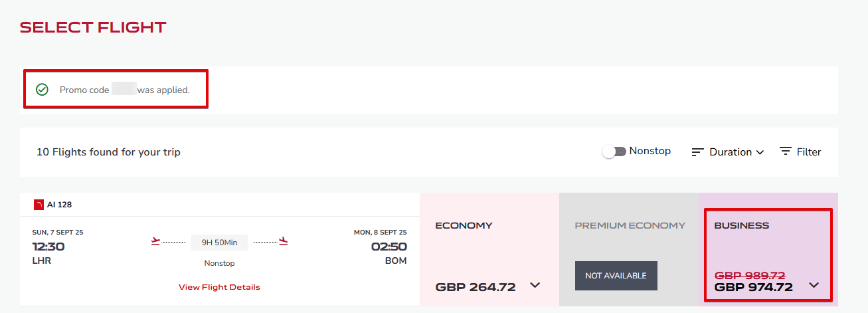The image size is (868, 313).
Task: Open the Duration sort dropdown
Action: click(x=737, y=152)
